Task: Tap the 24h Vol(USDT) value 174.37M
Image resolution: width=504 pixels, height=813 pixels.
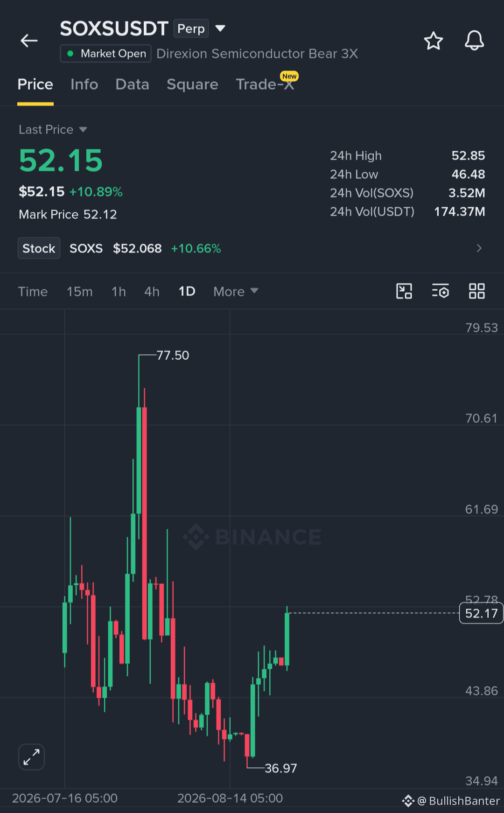Action: (460, 211)
